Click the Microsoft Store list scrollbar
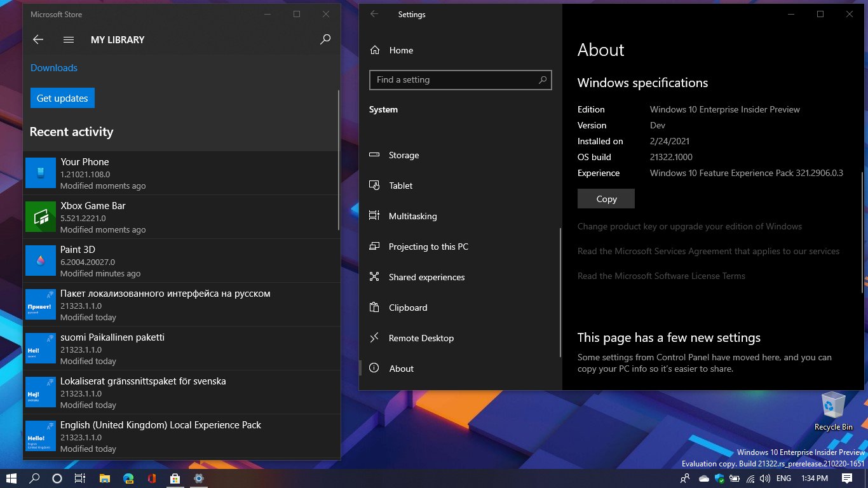Image resolution: width=868 pixels, height=488 pixels. pyautogui.click(x=339, y=159)
